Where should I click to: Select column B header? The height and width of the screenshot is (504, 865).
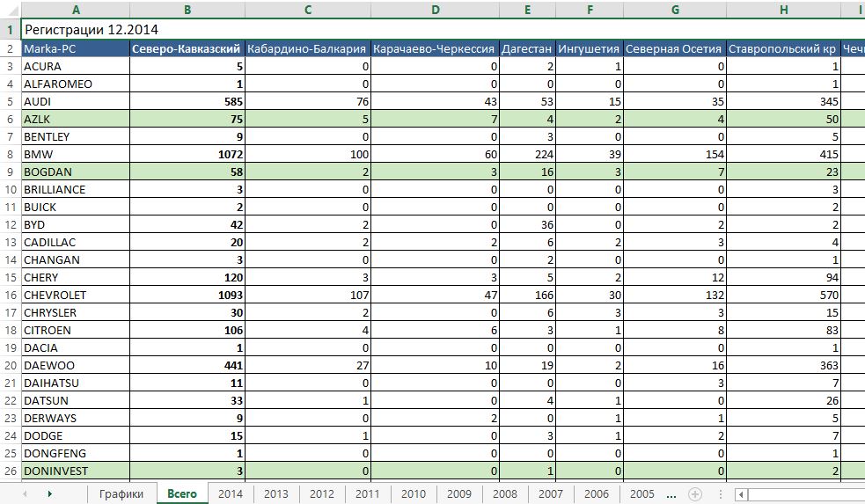tap(187, 10)
